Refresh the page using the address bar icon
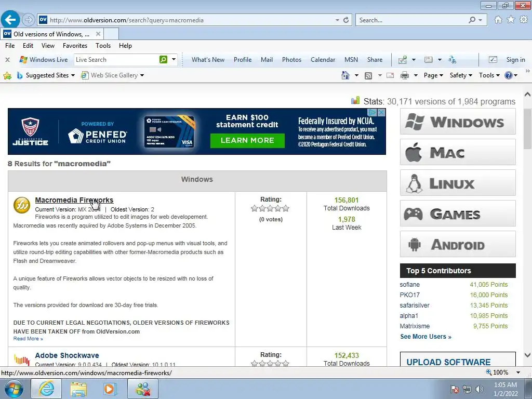This screenshot has width=532, height=399. pyautogui.click(x=345, y=20)
